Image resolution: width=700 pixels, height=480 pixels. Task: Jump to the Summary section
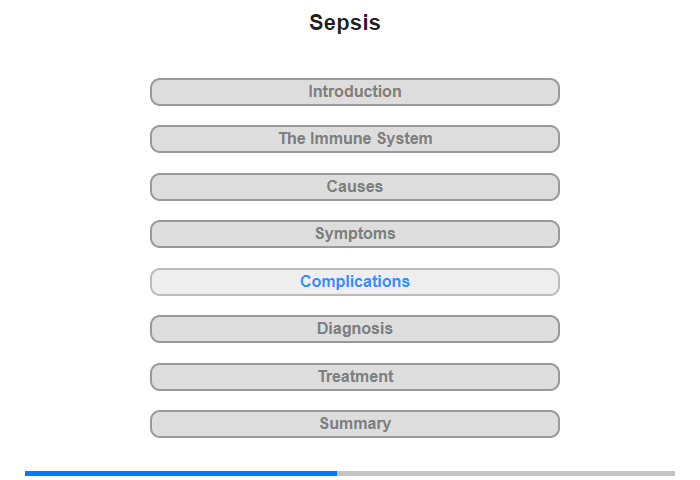[x=355, y=424]
